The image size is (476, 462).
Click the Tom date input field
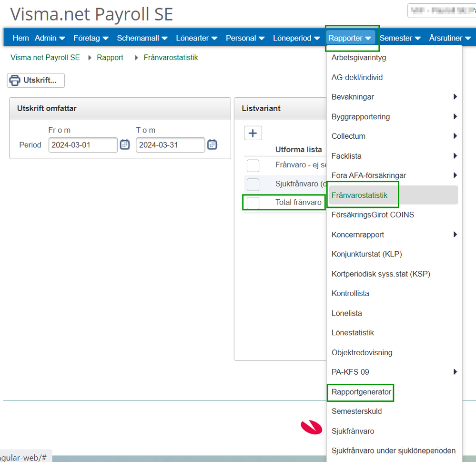[170, 145]
